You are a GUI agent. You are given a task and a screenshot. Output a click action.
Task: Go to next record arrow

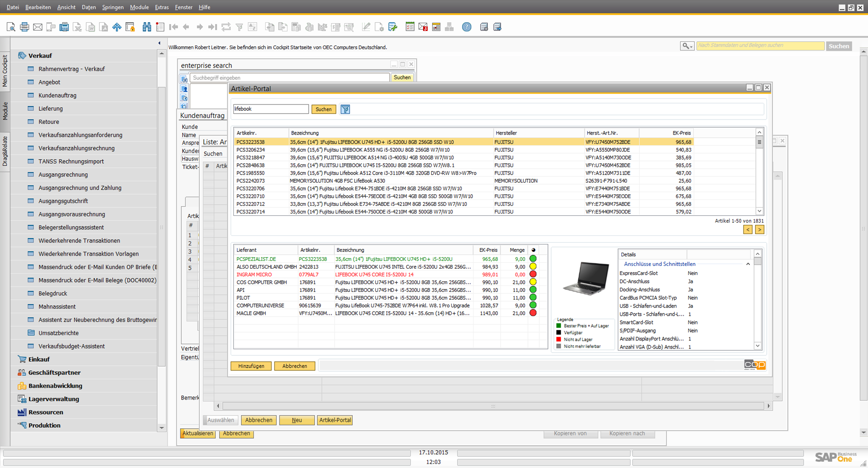click(x=199, y=27)
